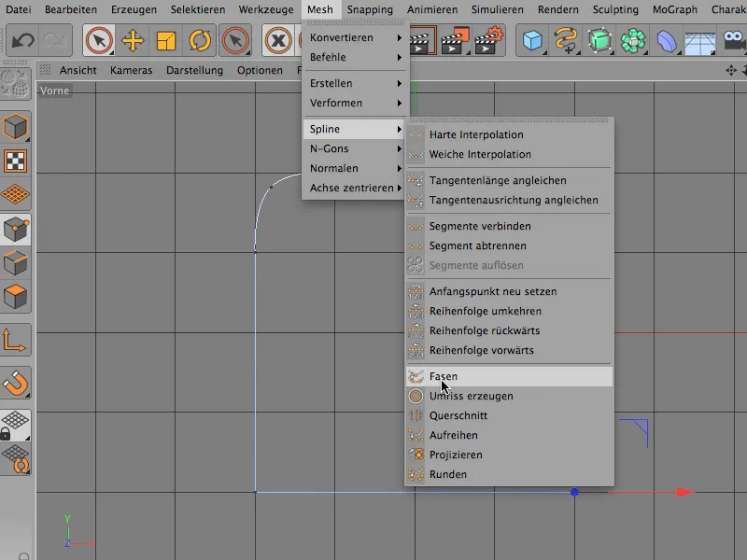Expand Konvertieren submenu

pos(356,37)
